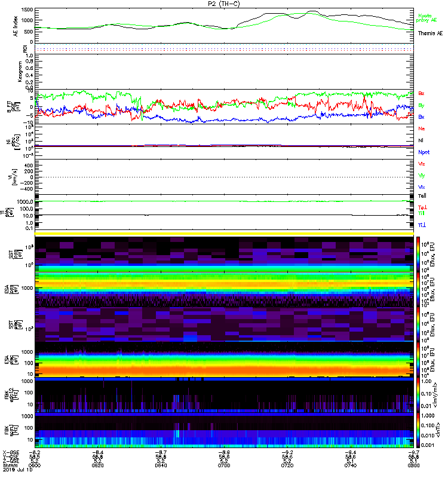The image size is (448, 478).
Task: Click the "400" tick on the velocity axis
Action: [x=29, y=166]
